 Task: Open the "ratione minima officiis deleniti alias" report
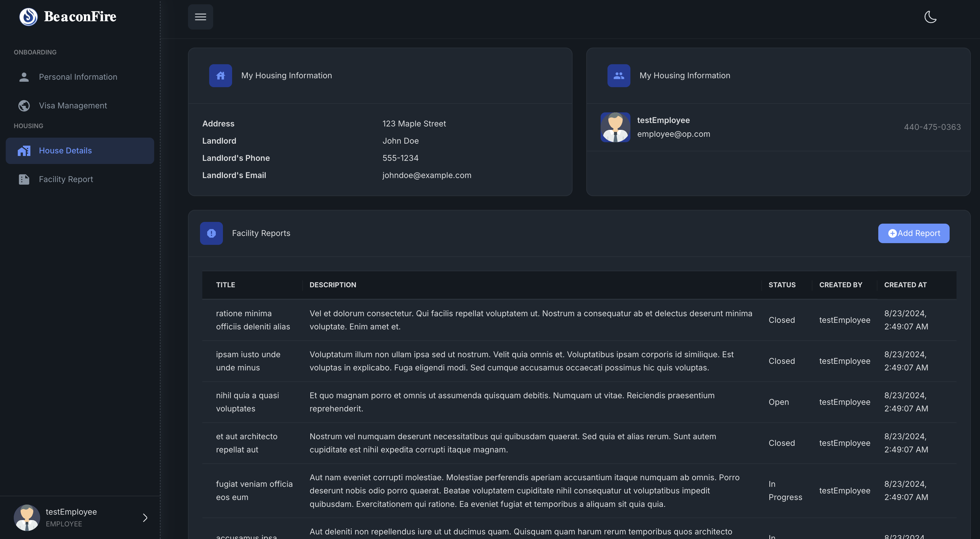[253, 320]
